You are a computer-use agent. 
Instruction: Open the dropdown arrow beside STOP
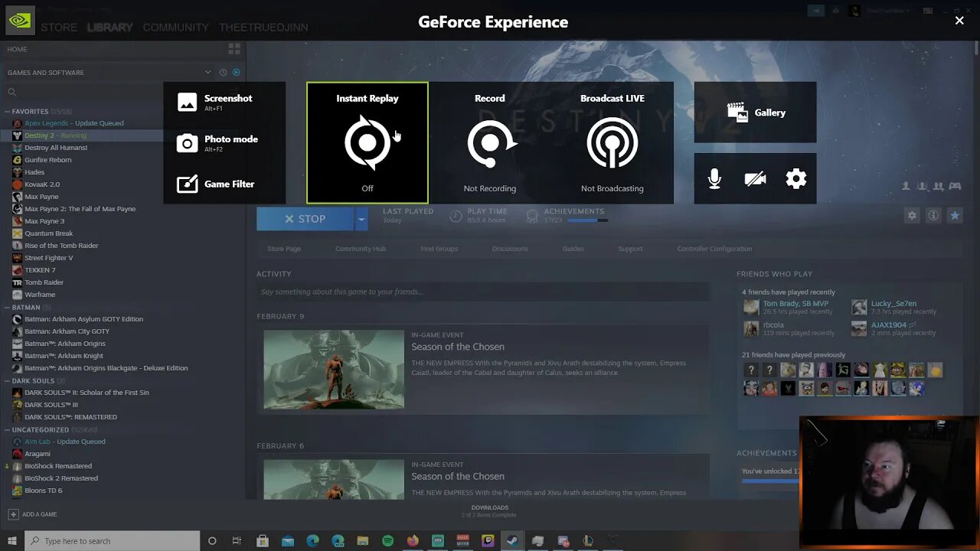point(361,219)
